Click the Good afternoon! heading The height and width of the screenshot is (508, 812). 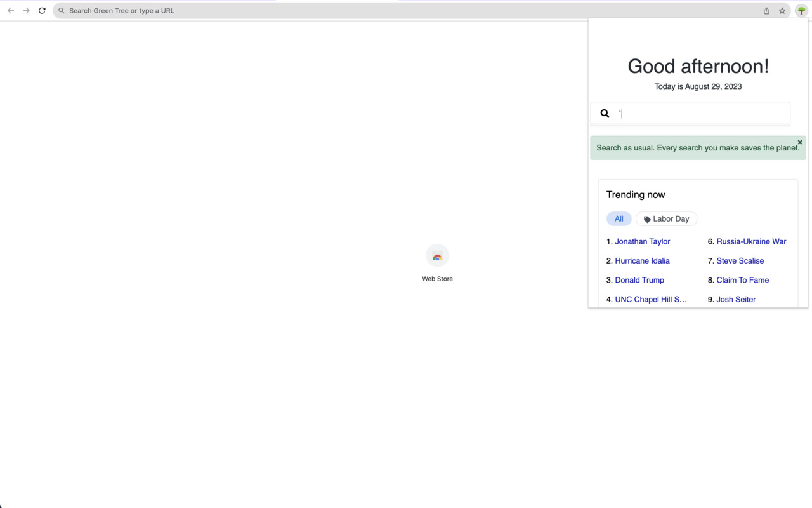(698, 66)
